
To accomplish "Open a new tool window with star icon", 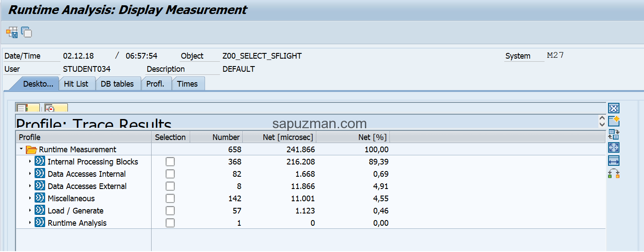I will tap(614, 121).
